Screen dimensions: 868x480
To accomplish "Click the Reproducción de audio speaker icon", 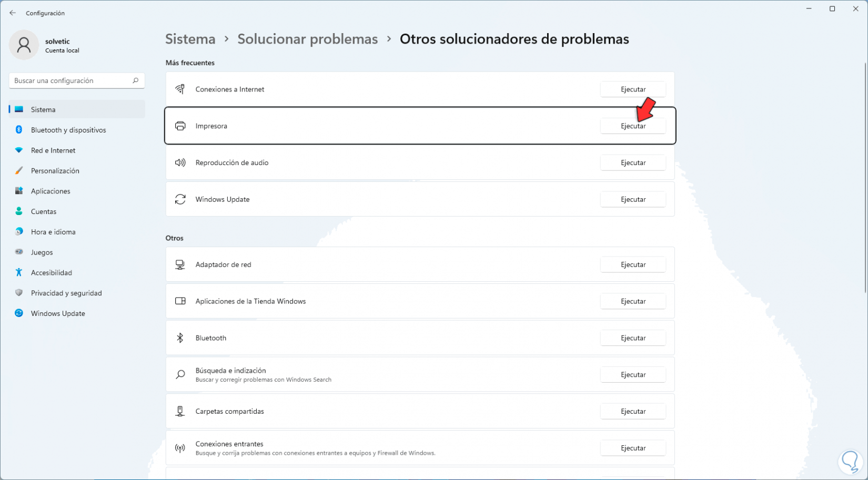I will 180,163.
